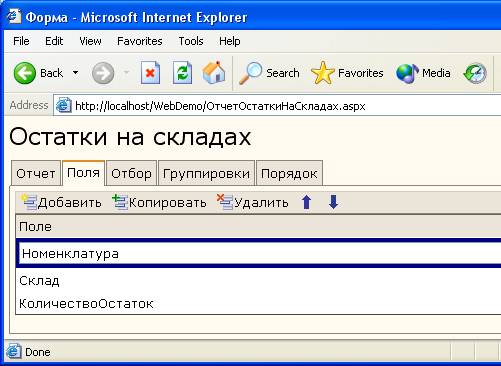Viewport: 501px width, 366px height.
Task: Open the View menu
Action: pos(90,41)
